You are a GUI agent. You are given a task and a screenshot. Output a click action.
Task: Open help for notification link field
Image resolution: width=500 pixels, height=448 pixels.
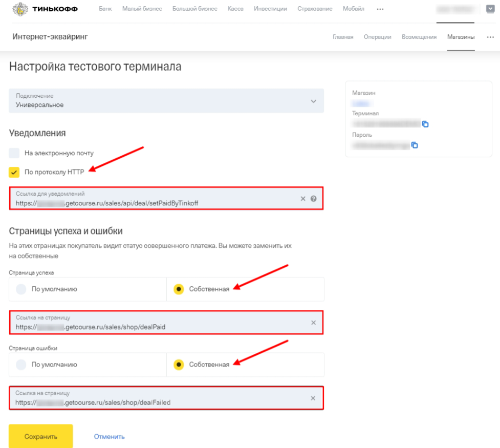click(x=314, y=199)
